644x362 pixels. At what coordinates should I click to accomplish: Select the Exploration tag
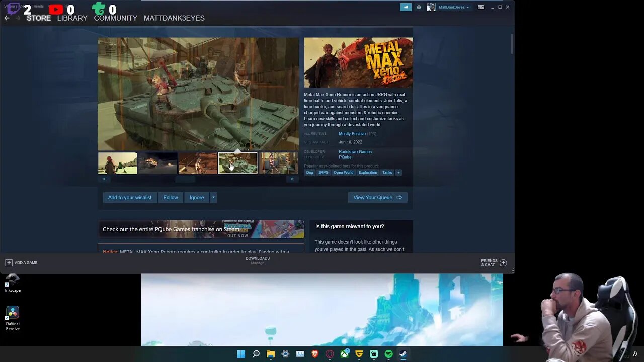tap(368, 172)
